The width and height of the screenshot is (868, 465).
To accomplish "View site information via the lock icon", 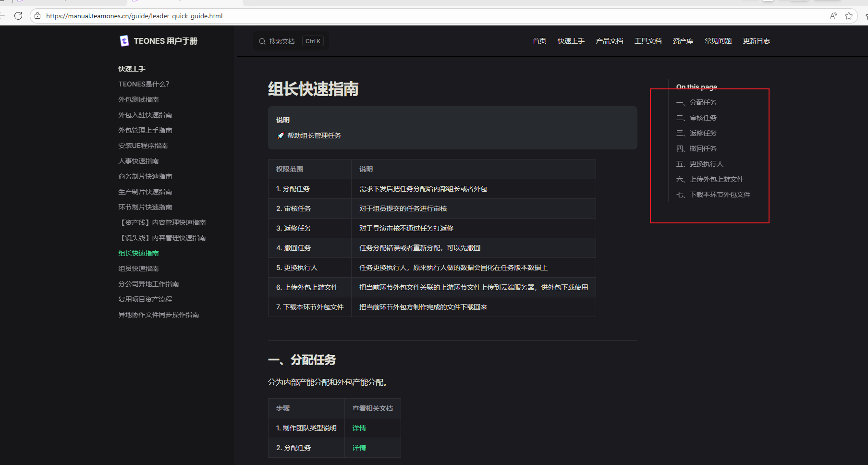I will pos(37,16).
